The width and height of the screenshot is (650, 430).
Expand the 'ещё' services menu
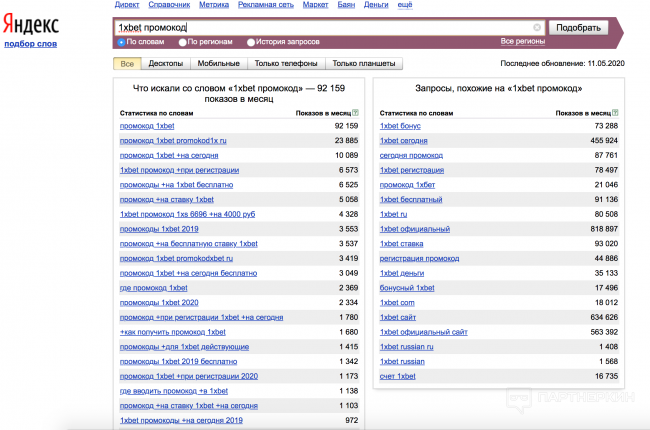point(404,6)
